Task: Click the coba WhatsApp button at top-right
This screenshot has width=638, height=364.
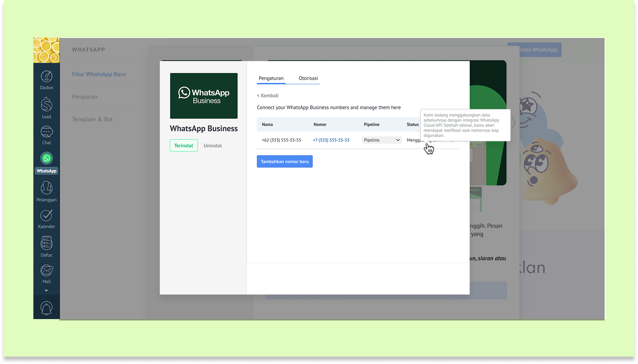Action: pos(534,50)
